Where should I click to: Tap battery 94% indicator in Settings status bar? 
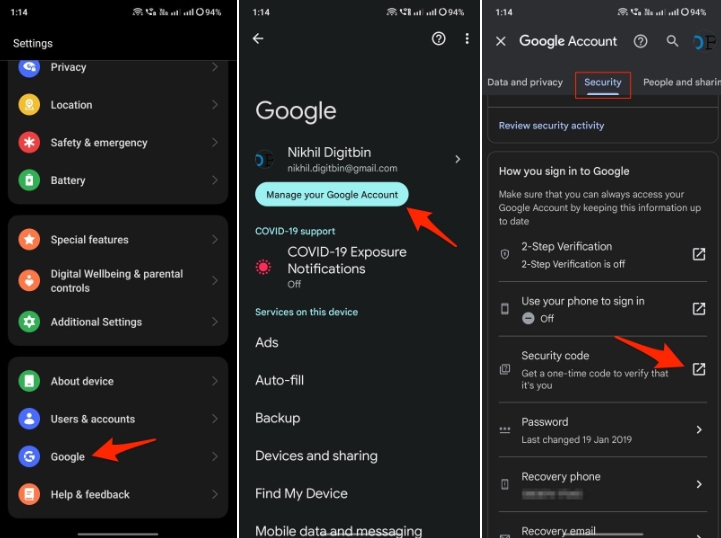tap(209, 12)
